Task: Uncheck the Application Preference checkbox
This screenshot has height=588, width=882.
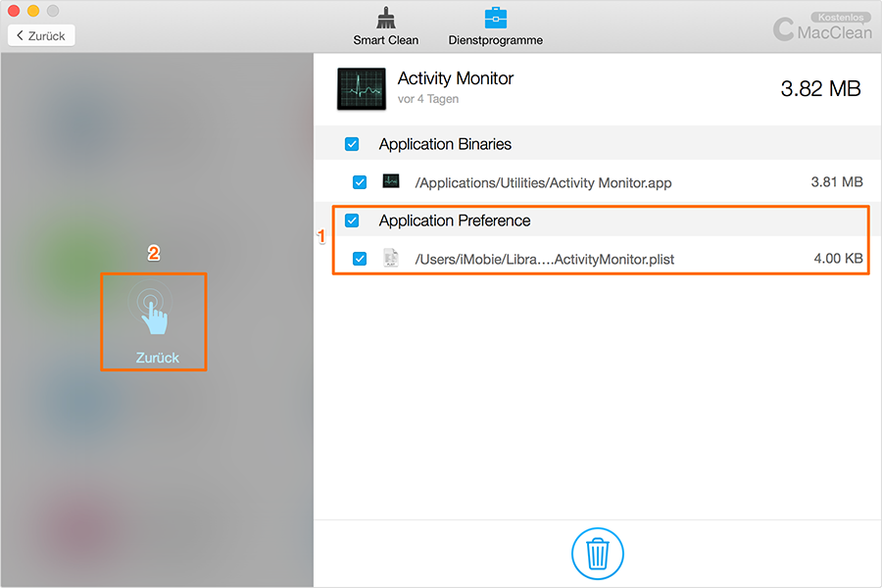Action: click(x=352, y=220)
